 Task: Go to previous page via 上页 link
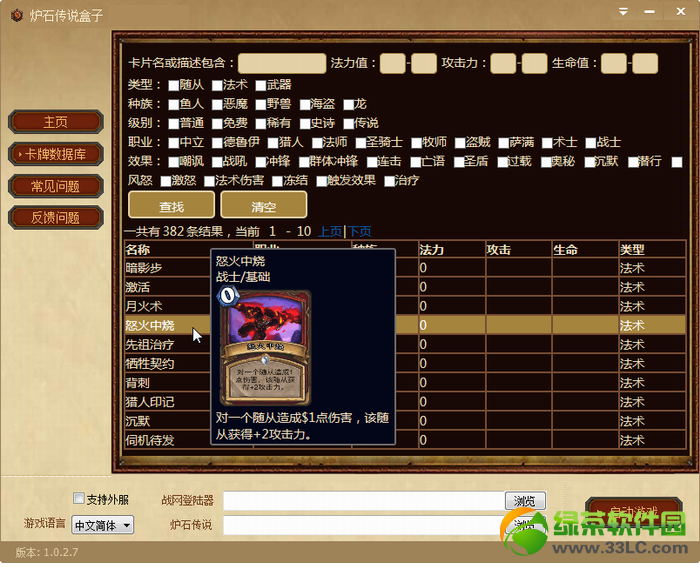pos(330,231)
